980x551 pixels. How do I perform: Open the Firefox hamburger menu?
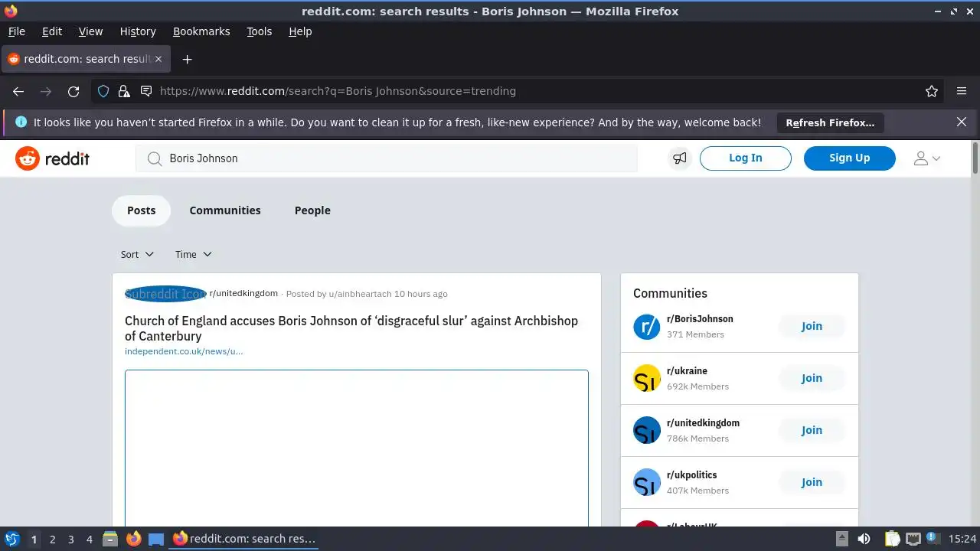click(962, 91)
